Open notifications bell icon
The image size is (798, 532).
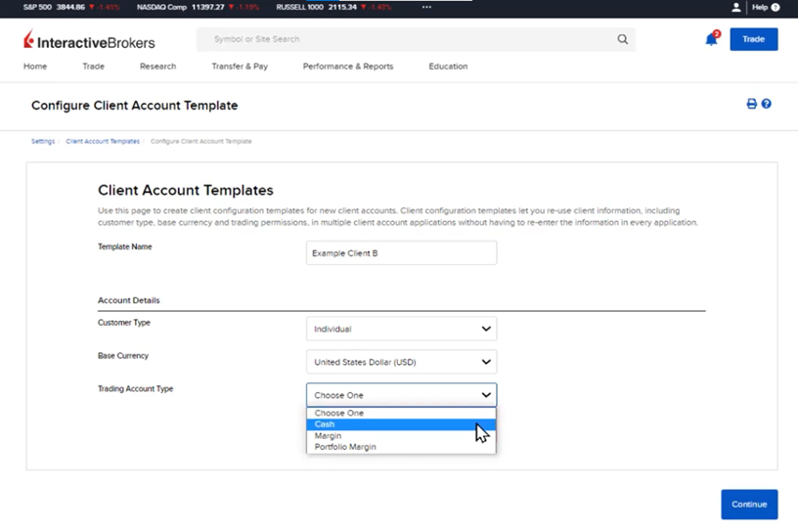click(711, 40)
